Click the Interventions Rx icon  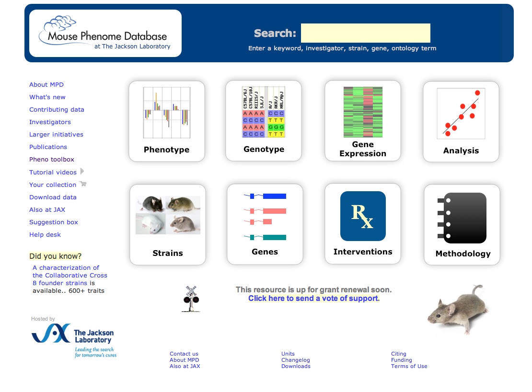363,216
